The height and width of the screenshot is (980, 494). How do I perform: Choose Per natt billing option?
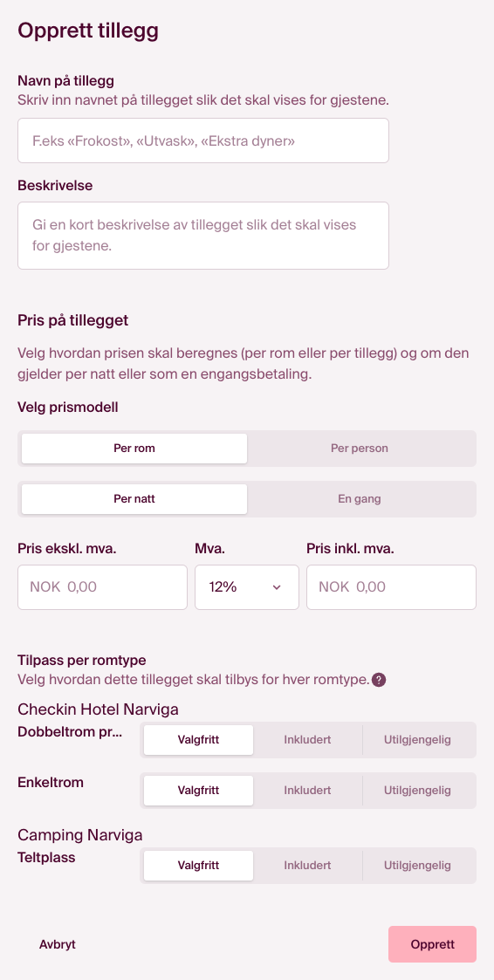pyautogui.click(x=134, y=499)
